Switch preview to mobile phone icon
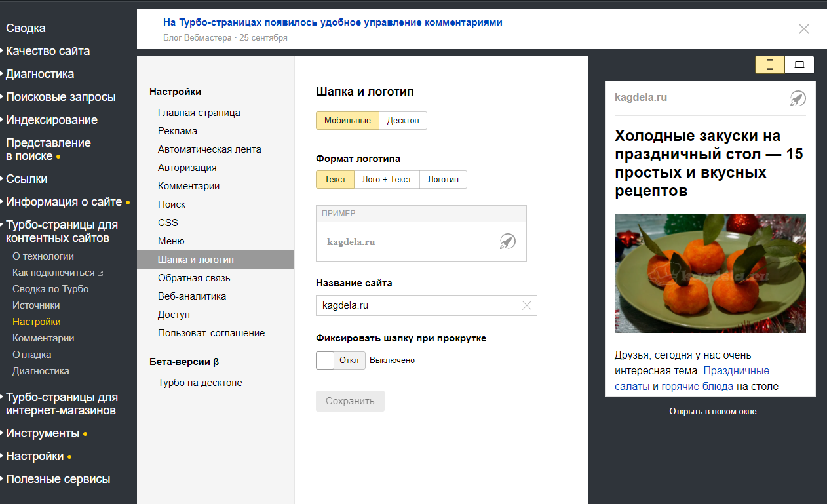 click(x=770, y=65)
